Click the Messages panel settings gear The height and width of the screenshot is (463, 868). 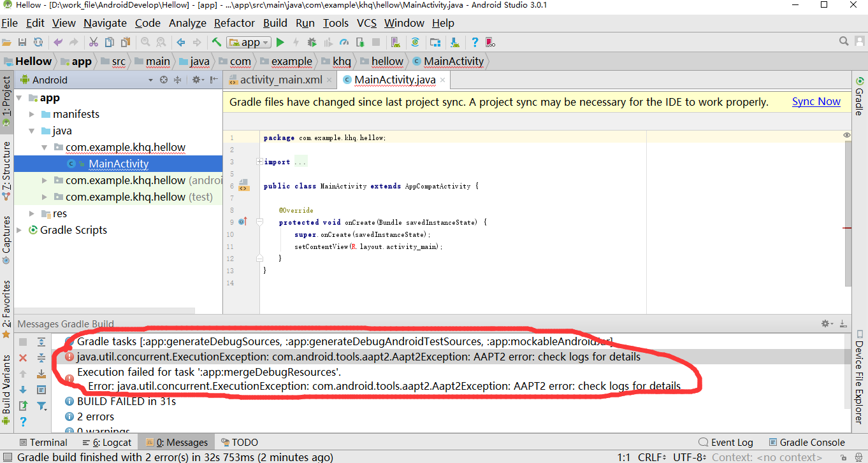827,324
